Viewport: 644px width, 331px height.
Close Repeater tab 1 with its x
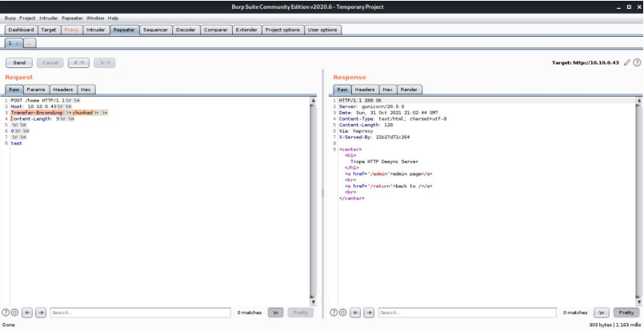click(x=18, y=42)
